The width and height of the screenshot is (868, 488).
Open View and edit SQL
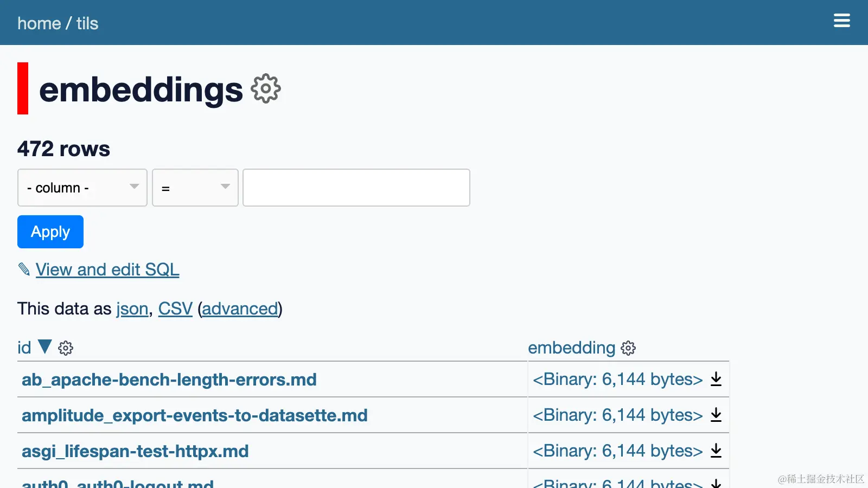pos(107,269)
